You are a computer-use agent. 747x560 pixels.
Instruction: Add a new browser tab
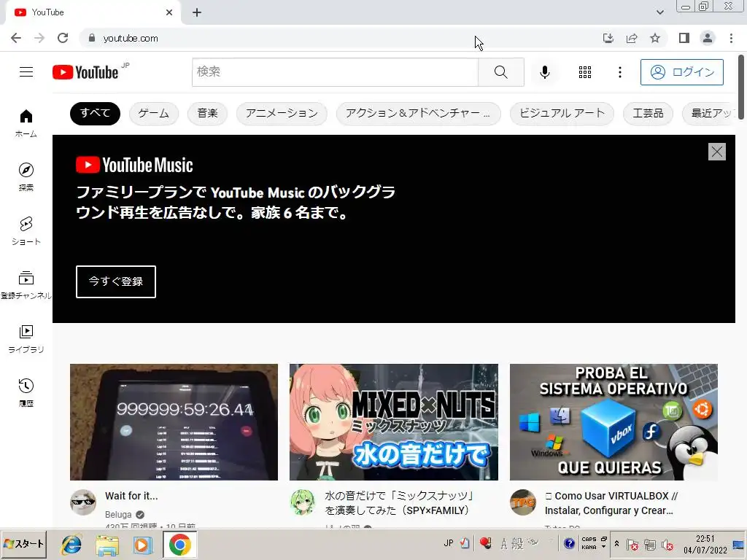(197, 12)
